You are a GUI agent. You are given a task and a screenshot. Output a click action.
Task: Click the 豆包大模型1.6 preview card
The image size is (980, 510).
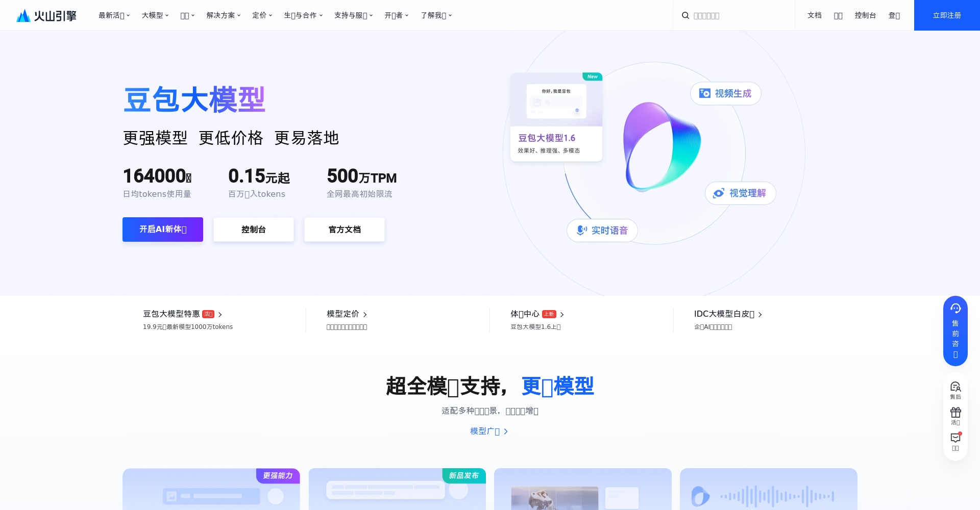pyautogui.click(x=556, y=117)
